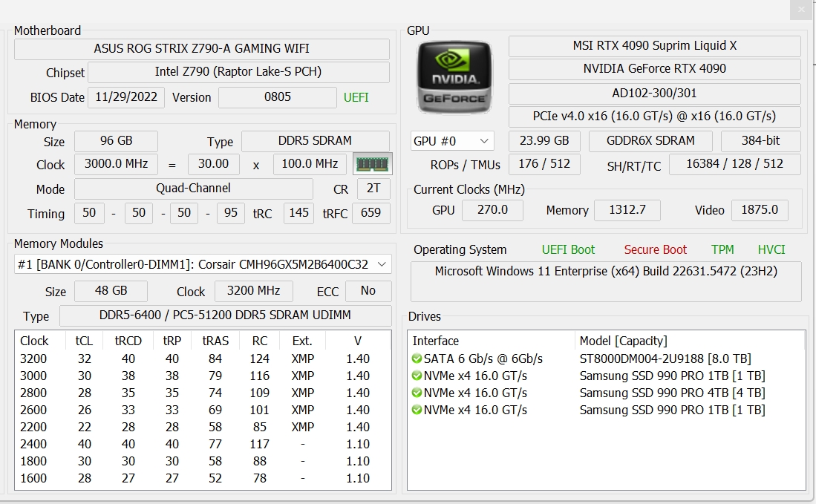This screenshot has height=504, width=816.
Task: Click the tRFC value 659
Action: [x=371, y=213]
